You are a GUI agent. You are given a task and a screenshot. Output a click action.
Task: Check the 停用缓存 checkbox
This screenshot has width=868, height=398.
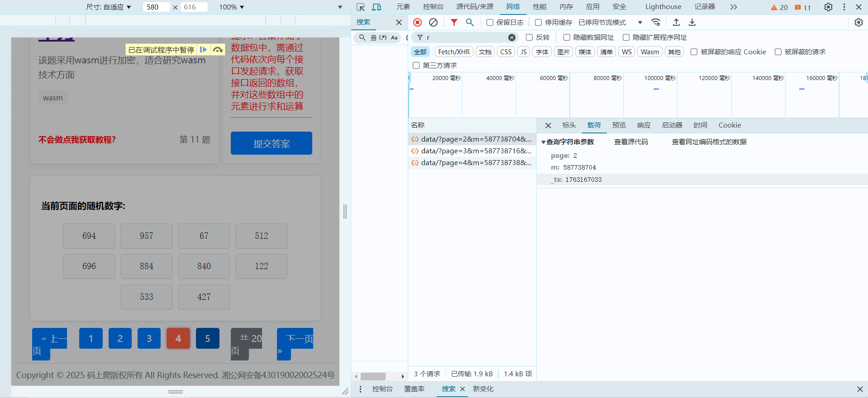(x=538, y=23)
